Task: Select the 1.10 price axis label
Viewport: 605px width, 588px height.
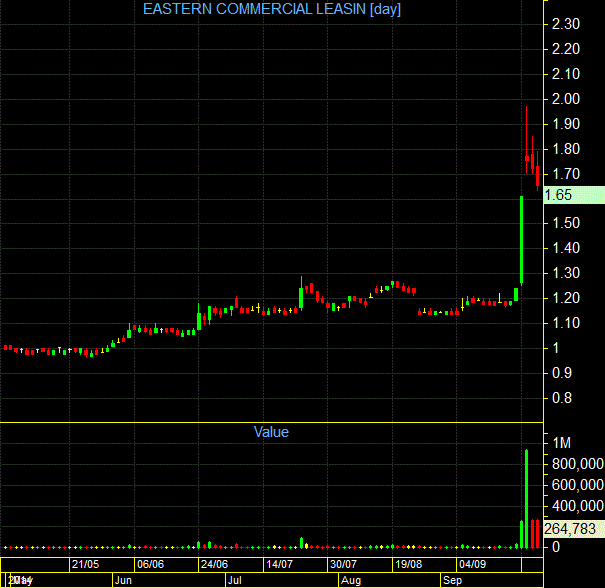Action: (x=566, y=323)
